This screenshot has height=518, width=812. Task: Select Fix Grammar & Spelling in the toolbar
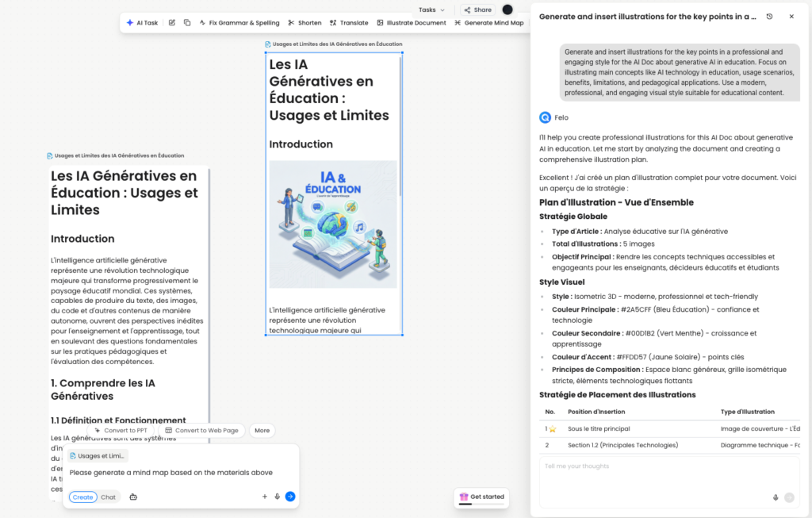(x=239, y=23)
